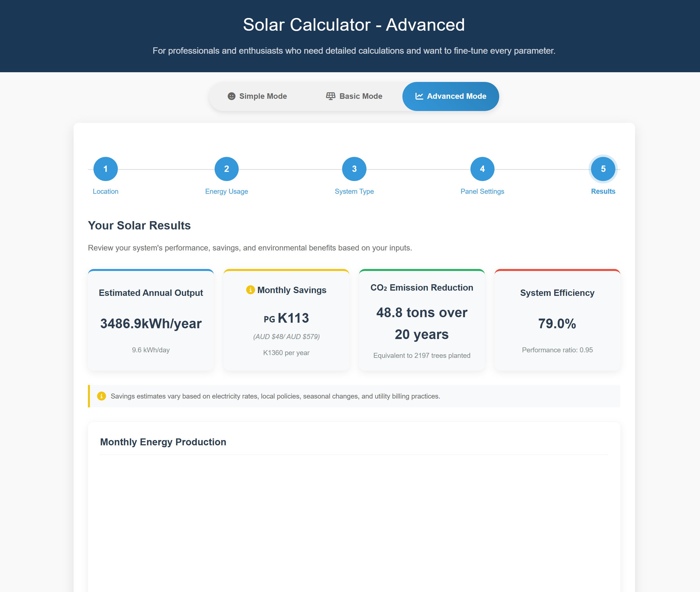Image resolution: width=700 pixels, height=592 pixels.
Task: Click the Energy Usage step label
Action: [x=227, y=191]
